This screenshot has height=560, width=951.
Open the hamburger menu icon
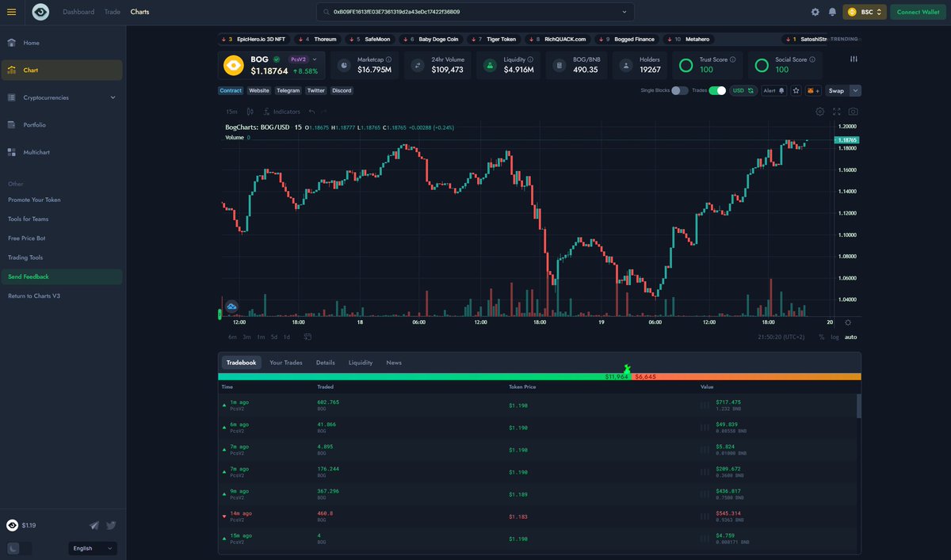coord(11,12)
